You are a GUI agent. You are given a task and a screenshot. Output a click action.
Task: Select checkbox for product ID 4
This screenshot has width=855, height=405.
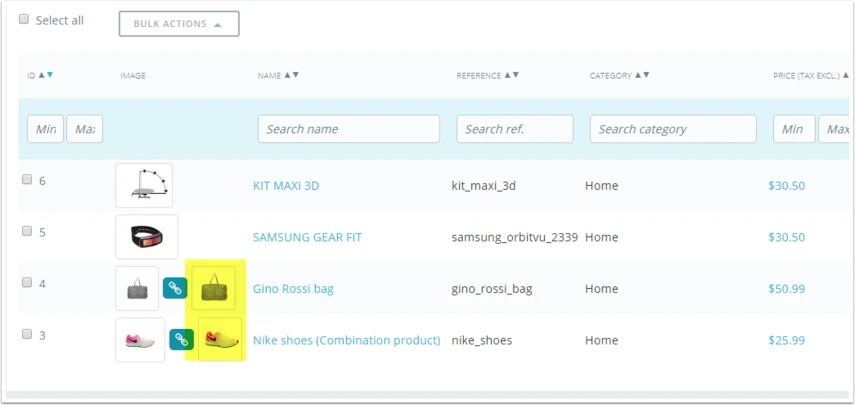click(27, 282)
